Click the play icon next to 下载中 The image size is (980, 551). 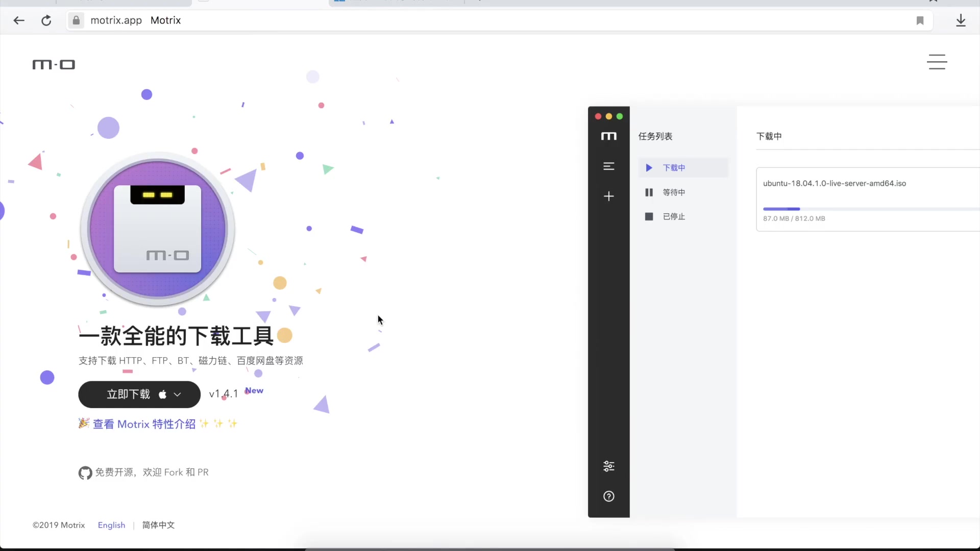point(649,168)
